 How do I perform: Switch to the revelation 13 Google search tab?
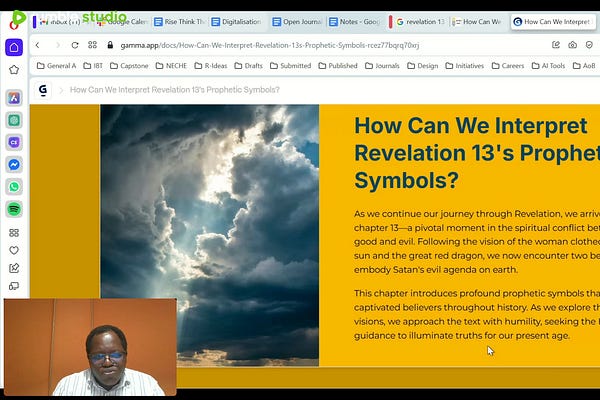click(x=421, y=22)
